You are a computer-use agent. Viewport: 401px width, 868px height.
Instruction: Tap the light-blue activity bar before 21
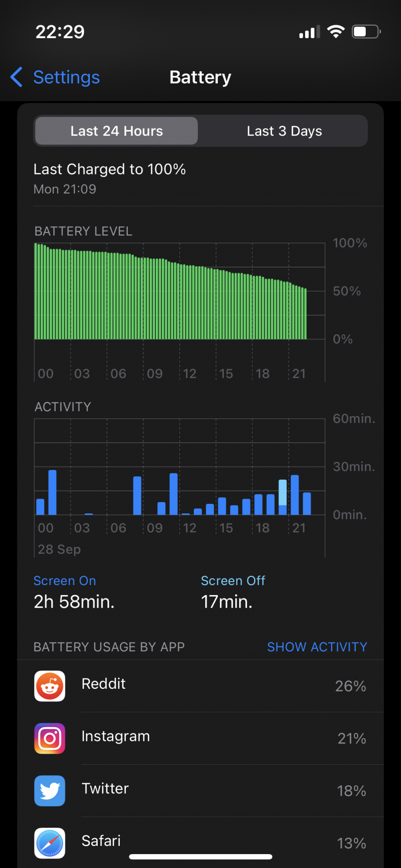[x=283, y=493]
